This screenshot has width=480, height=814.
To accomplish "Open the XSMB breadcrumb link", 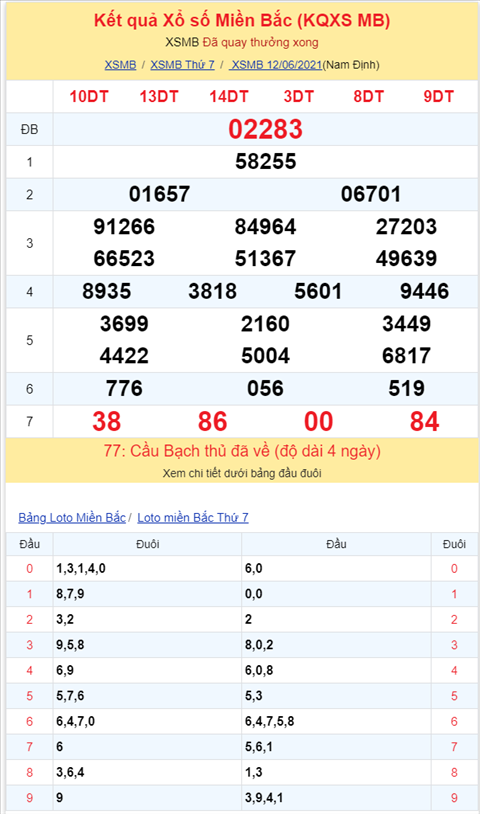I will pos(120,65).
